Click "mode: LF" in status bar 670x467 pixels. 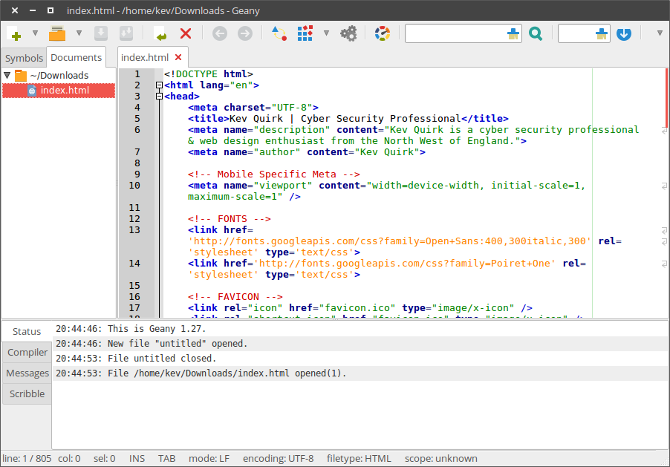click(x=209, y=458)
